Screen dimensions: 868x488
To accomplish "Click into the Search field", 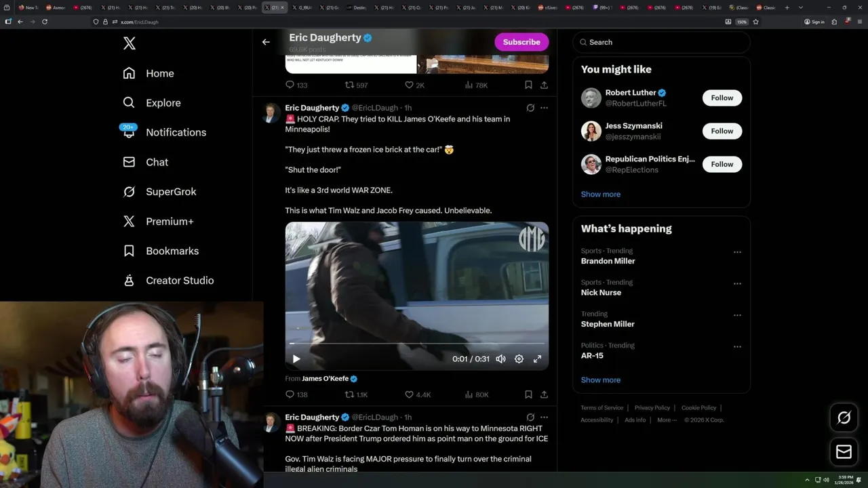I will pos(661,42).
